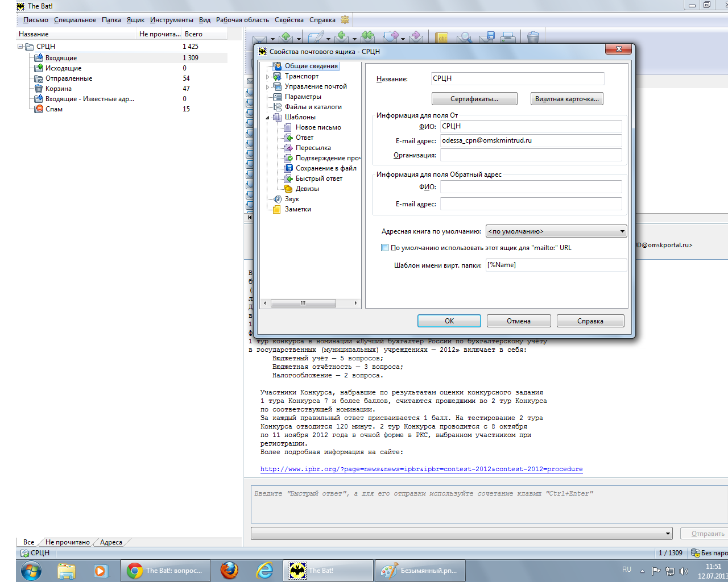Image resolution: width=728 pixels, height=582 pixels.
Task: Select the Пересылка template
Action: pos(313,148)
